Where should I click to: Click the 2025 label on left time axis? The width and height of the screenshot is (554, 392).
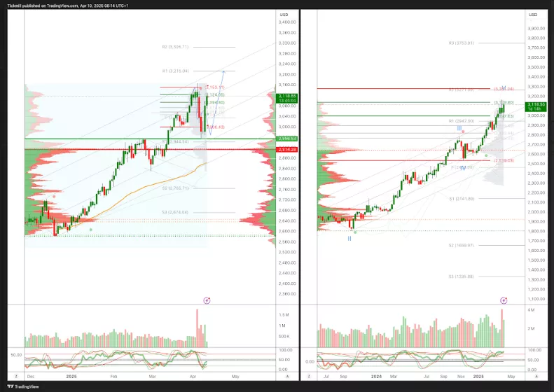(x=71, y=377)
